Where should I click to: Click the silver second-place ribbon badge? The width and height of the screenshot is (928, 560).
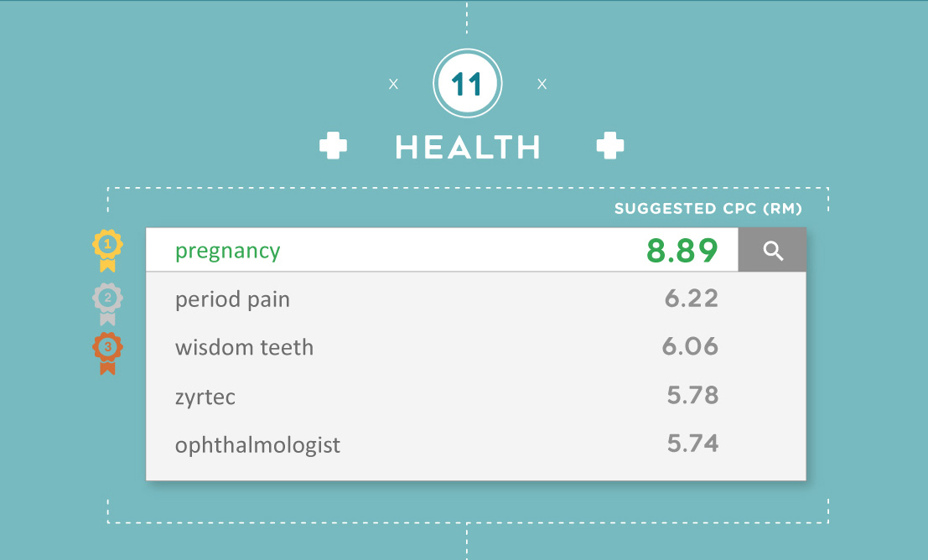(107, 304)
